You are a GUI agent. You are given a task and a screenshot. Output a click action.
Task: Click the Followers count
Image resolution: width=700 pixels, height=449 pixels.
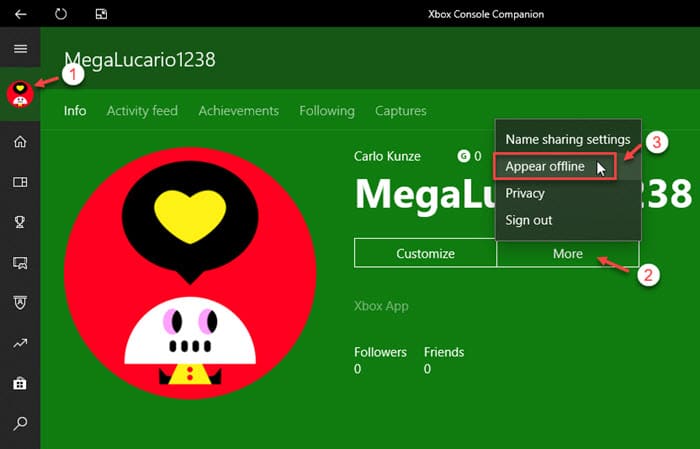pyautogui.click(x=380, y=361)
